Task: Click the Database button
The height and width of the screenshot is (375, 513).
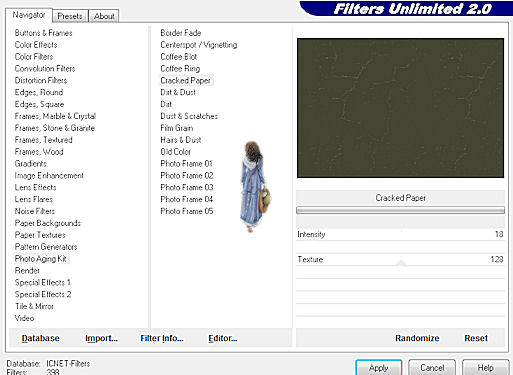Action: tap(41, 338)
